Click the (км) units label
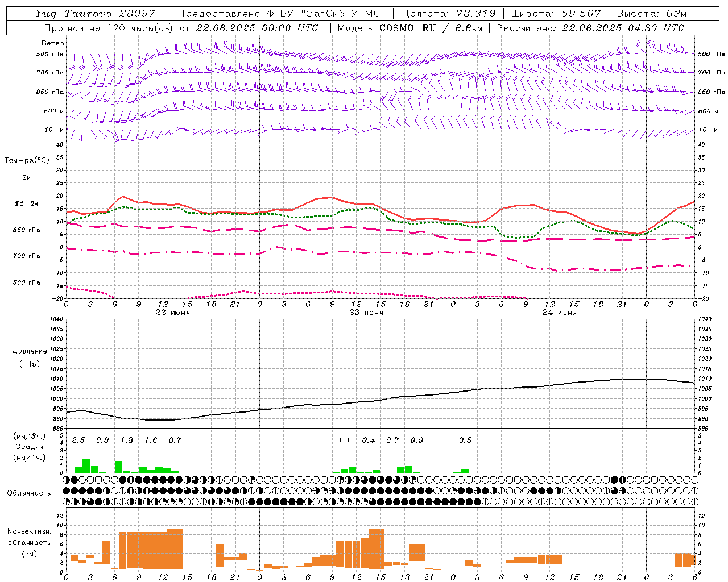Image resolution: width=728 pixels, height=582 pixels. [x=30, y=553]
